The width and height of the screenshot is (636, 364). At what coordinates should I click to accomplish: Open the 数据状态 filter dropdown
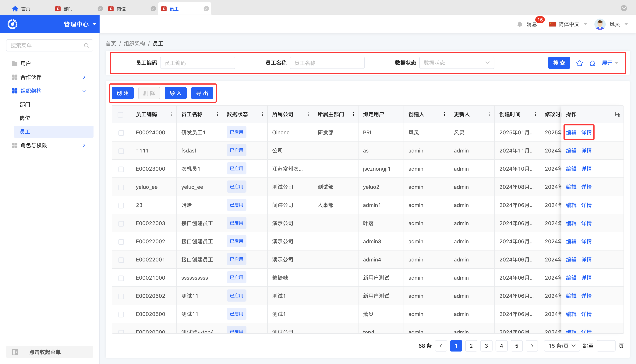(456, 63)
